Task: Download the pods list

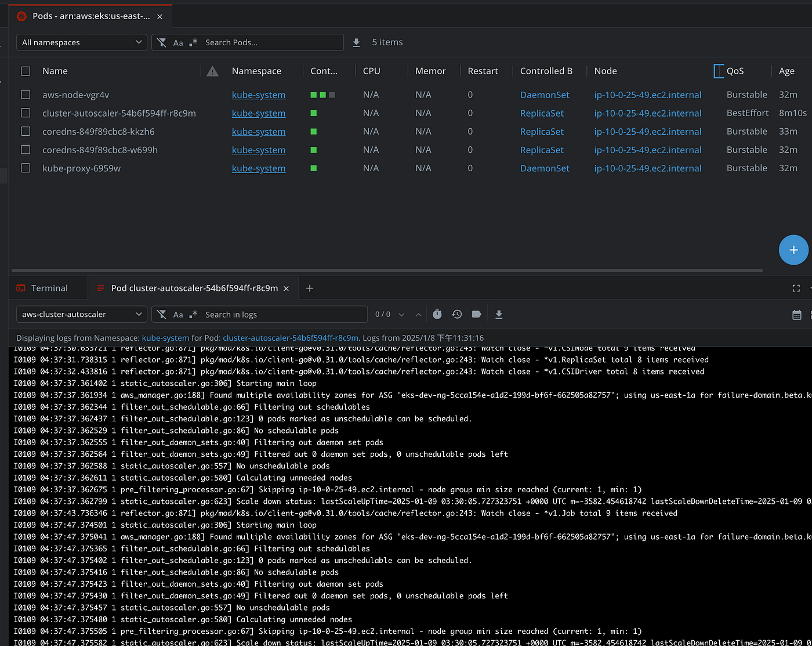Action: 357,42
